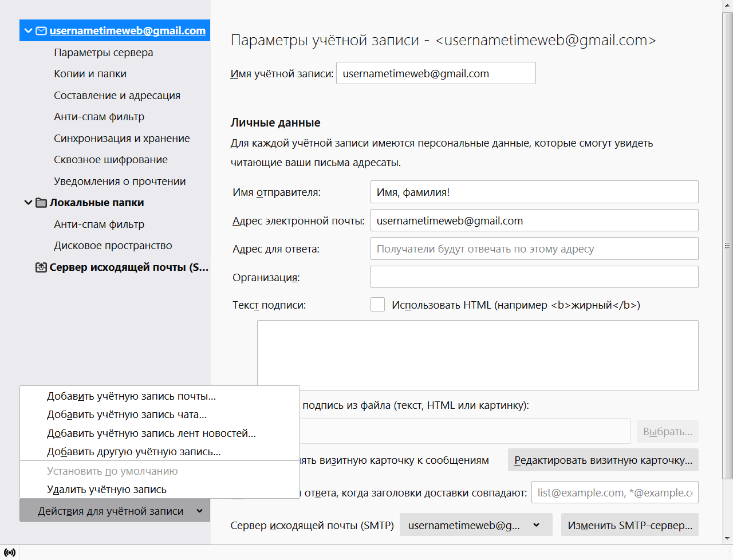
Task: Select Удалить учётную запись menu entry
Action: click(107, 490)
